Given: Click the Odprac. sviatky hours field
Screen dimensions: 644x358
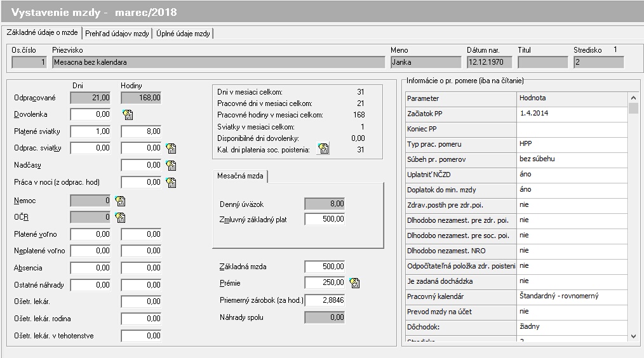Looking at the screenshot, I should 141,148.
